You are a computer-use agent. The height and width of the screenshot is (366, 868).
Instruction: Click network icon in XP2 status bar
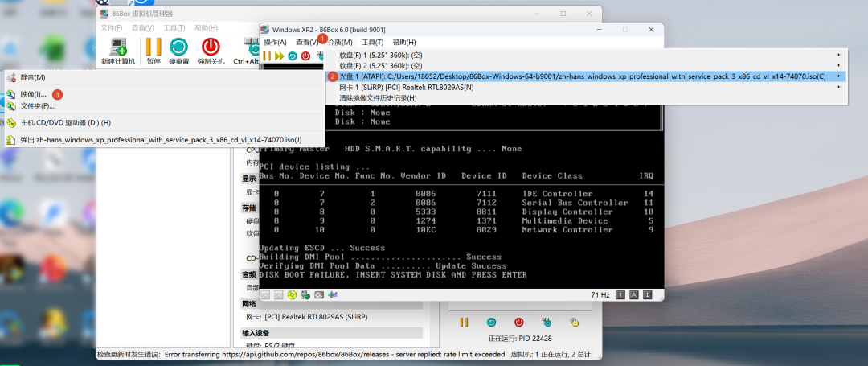click(x=305, y=294)
